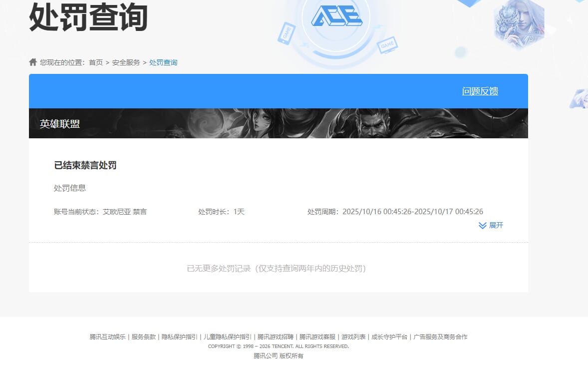588x367 pixels.
Task: Click account status 艾欧尼亚 禁言 text
Action: click(x=124, y=212)
